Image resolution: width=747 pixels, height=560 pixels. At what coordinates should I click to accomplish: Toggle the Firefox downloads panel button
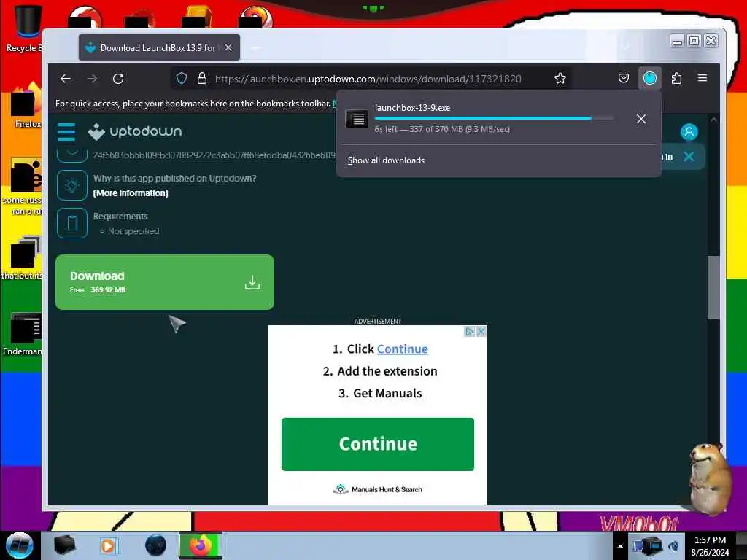coord(650,78)
